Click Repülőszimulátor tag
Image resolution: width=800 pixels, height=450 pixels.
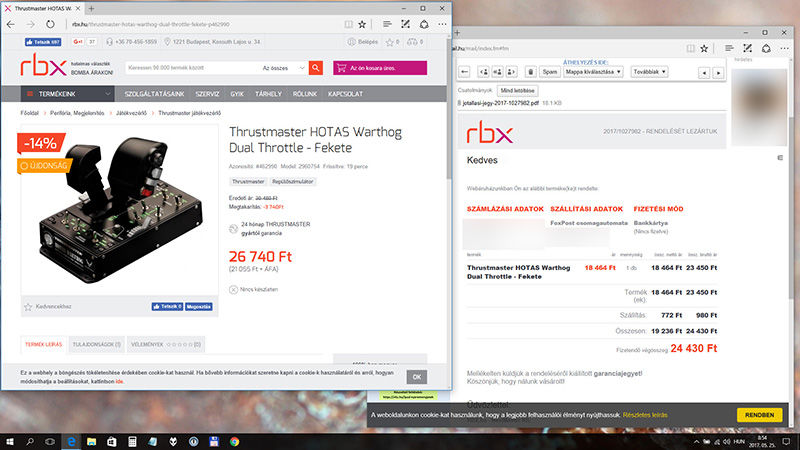292,182
